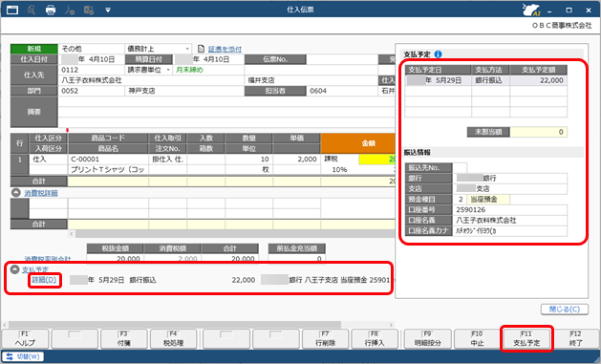Click the document icon beside 証憑を添付
Screen dimensions: 601x364
click(202, 49)
